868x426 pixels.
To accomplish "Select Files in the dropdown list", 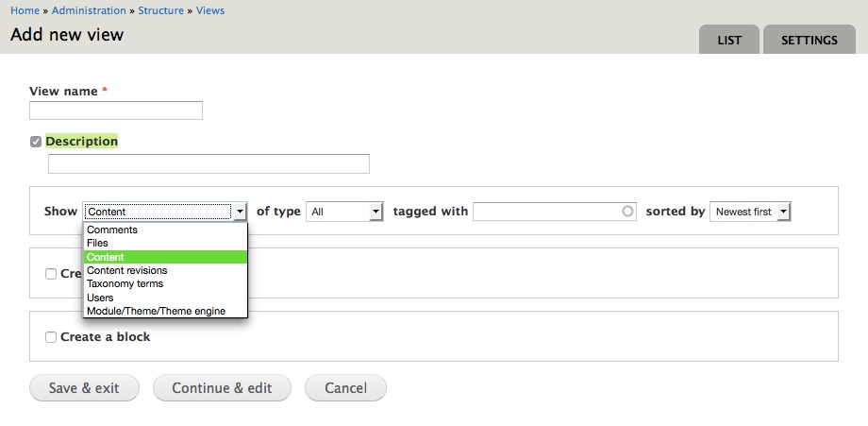I will point(97,243).
